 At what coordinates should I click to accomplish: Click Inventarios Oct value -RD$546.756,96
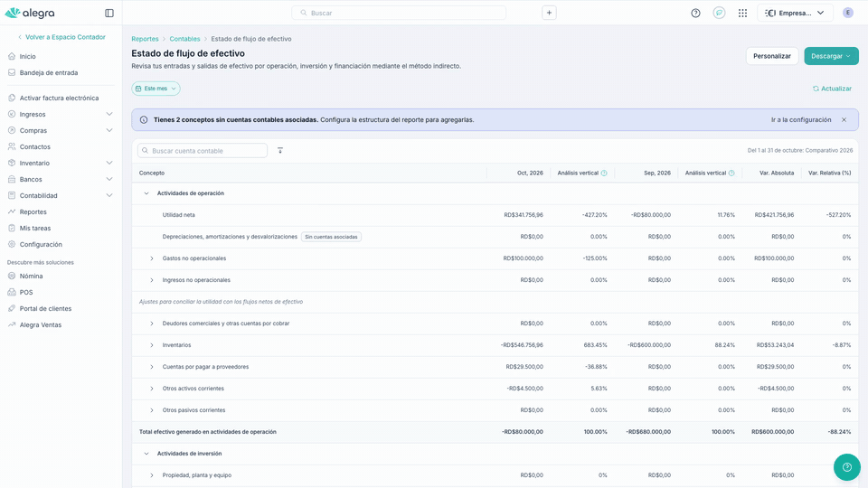click(522, 345)
